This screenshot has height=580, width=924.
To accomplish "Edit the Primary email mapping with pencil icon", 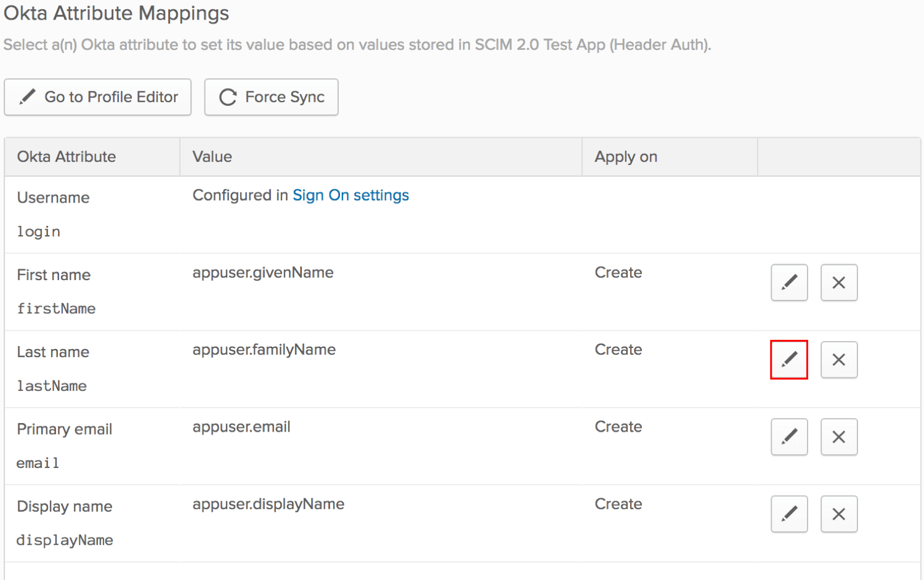I will [x=789, y=437].
